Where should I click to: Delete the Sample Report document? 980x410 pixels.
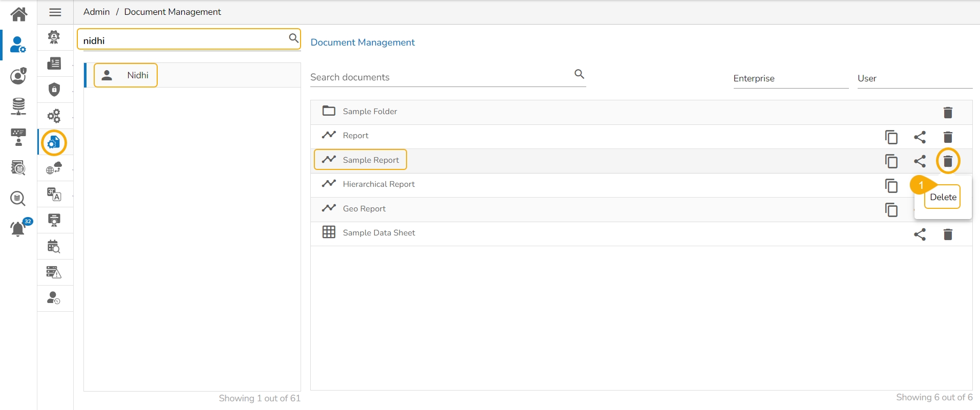tap(948, 161)
